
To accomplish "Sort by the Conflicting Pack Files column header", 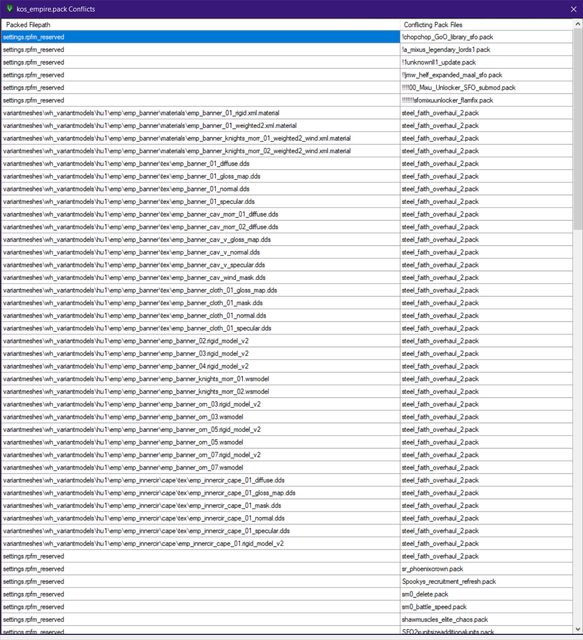I will tap(486, 24).
